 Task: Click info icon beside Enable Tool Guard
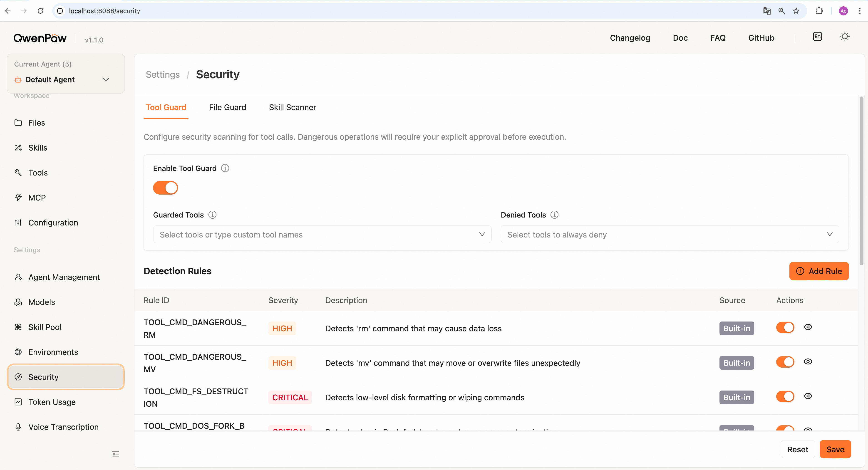[x=225, y=168]
